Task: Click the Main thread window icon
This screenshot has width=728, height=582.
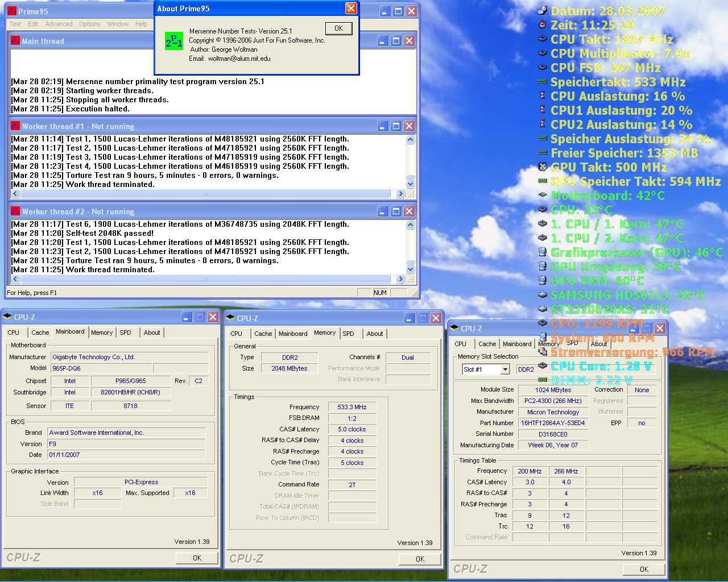Action: pos(15,41)
